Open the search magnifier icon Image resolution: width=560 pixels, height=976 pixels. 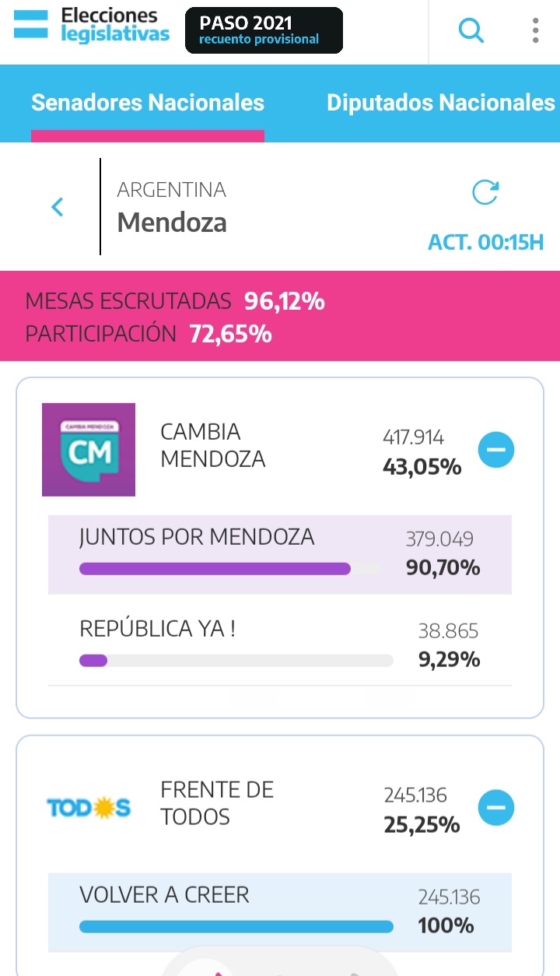pos(471,31)
